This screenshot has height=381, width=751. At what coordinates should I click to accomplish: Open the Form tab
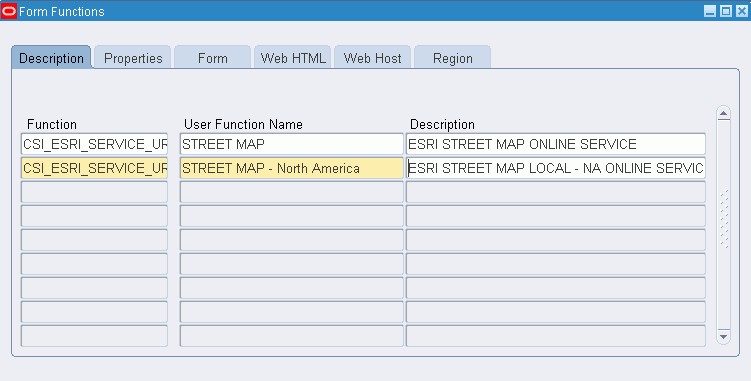pyautogui.click(x=213, y=58)
